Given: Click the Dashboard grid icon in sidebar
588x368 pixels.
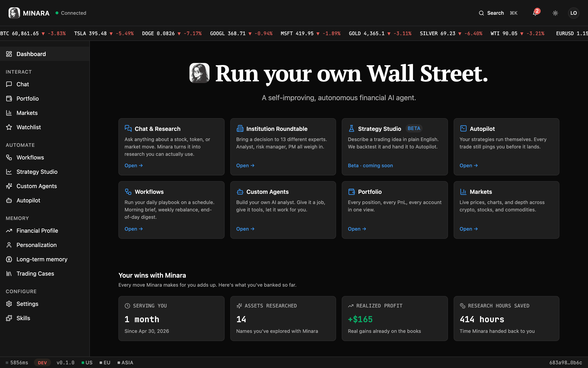Looking at the screenshot, I should pyautogui.click(x=9, y=54).
